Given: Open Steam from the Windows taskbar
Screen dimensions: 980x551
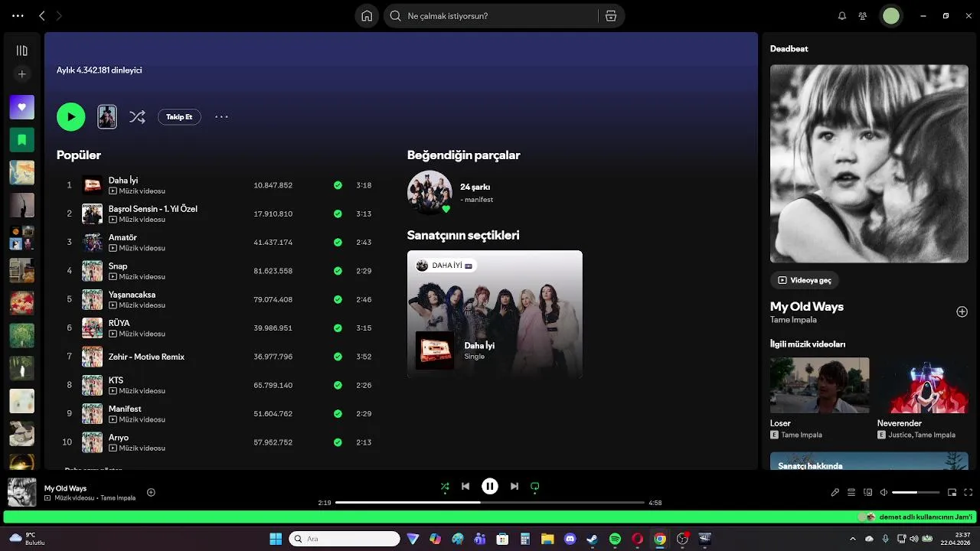Looking at the screenshot, I should click(592, 539).
